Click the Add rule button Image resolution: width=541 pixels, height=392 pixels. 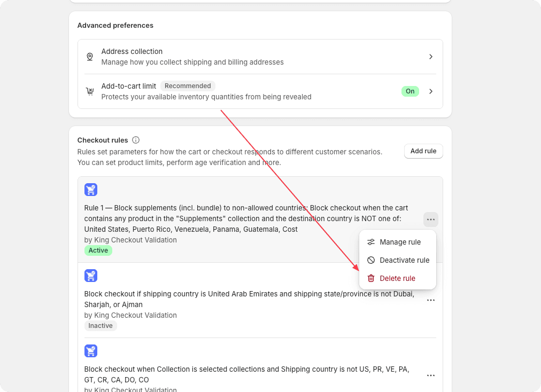423,151
